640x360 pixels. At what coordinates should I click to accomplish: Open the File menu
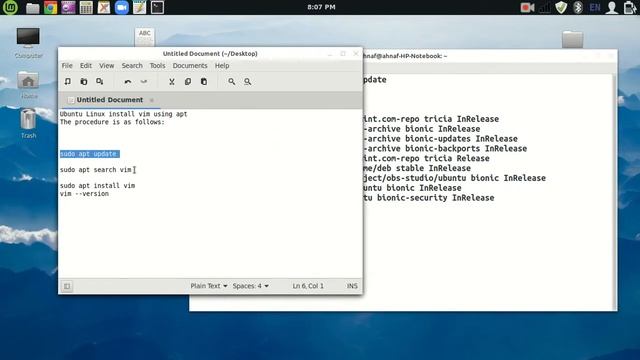tap(67, 66)
